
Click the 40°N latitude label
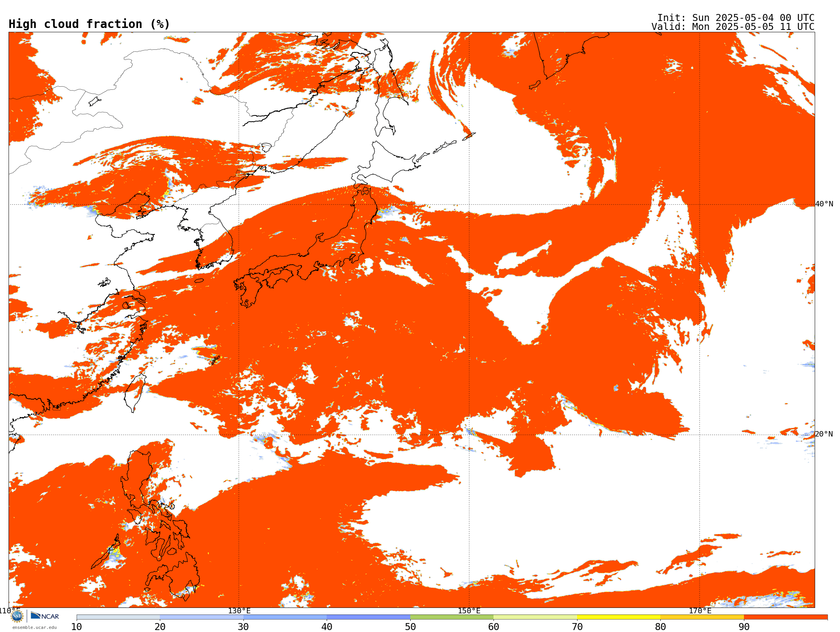point(824,204)
